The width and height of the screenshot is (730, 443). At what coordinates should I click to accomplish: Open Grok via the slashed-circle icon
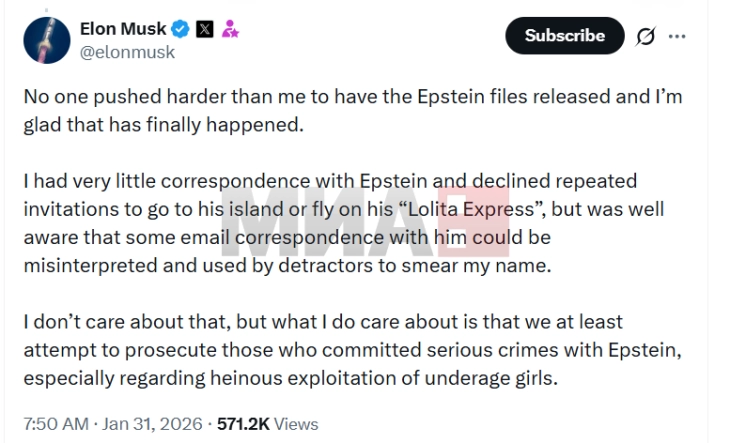[x=645, y=36]
